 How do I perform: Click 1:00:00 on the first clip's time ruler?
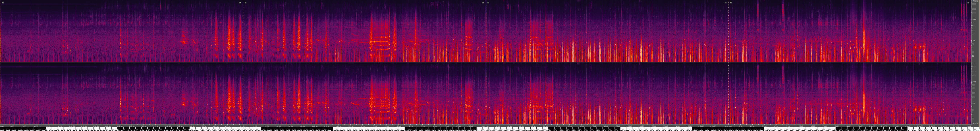72,126
